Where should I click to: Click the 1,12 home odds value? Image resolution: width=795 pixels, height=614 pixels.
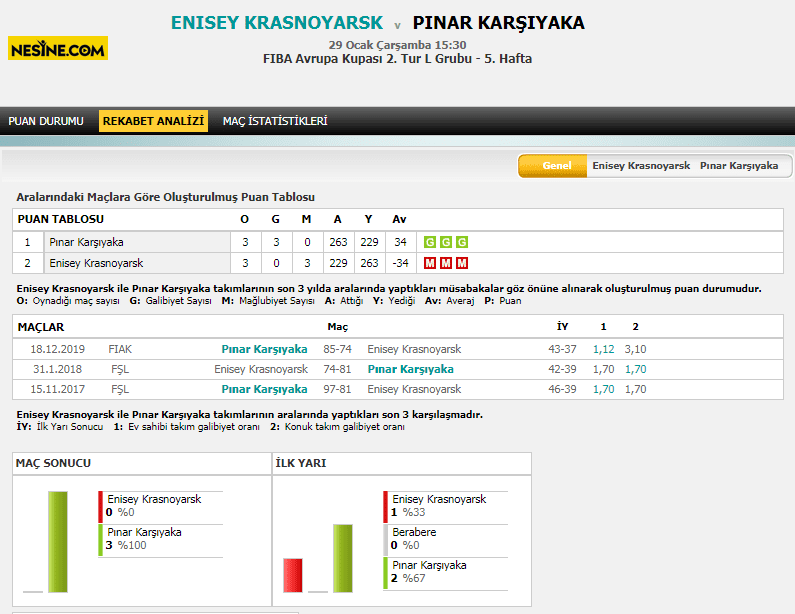tap(603, 349)
